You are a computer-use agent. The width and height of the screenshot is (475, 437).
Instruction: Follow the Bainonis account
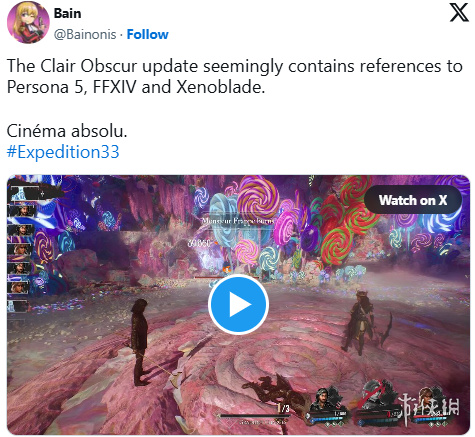pos(147,34)
